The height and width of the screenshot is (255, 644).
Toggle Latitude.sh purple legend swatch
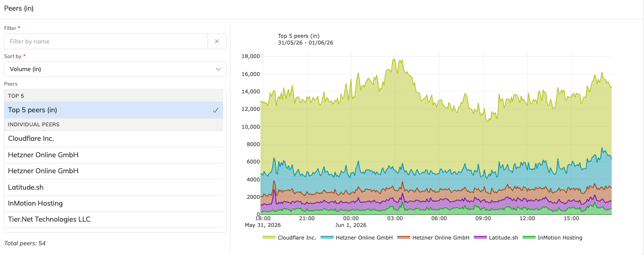click(481, 238)
